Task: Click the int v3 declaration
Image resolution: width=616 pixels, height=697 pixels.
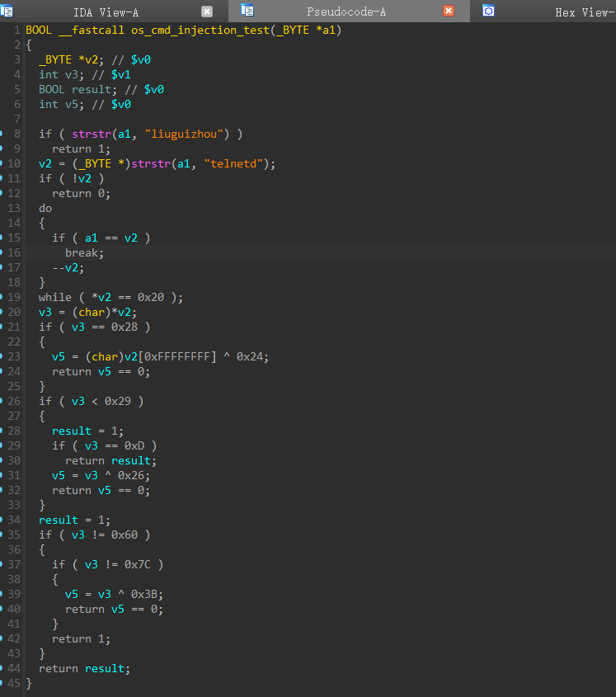Action: (61, 75)
